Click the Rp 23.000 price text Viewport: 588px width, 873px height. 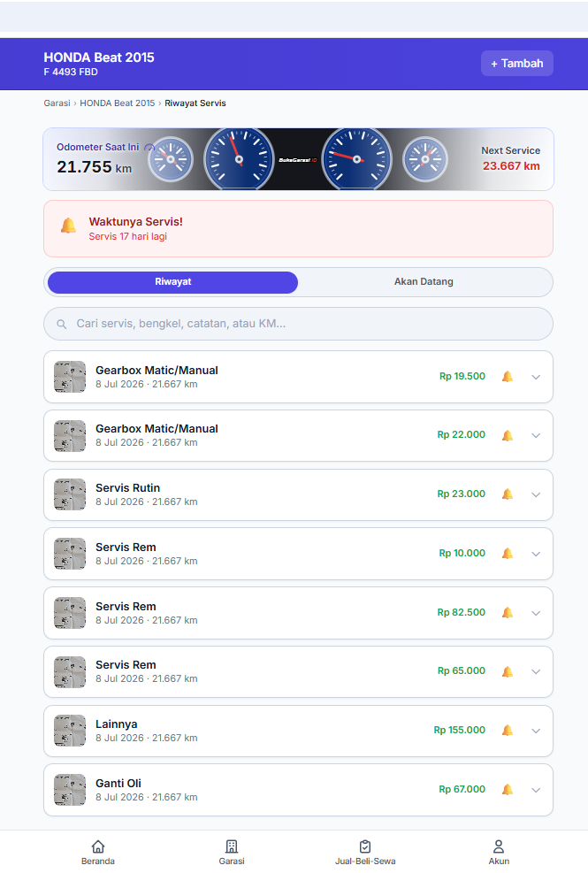[x=461, y=494]
